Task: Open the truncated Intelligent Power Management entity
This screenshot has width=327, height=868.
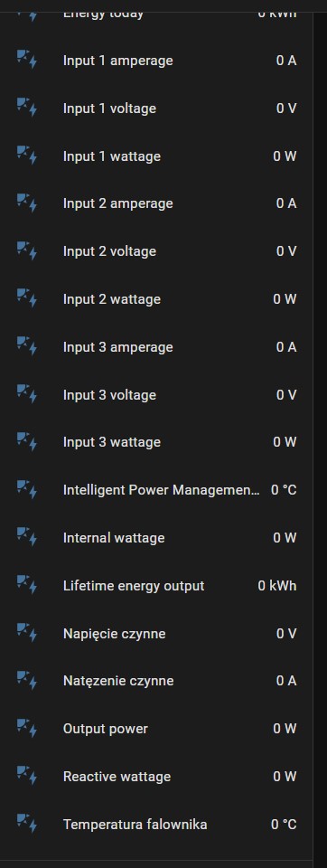Action: (156, 490)
